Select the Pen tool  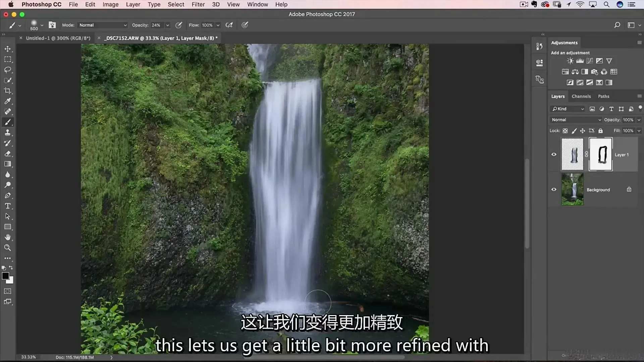click(x=8, y=195)
